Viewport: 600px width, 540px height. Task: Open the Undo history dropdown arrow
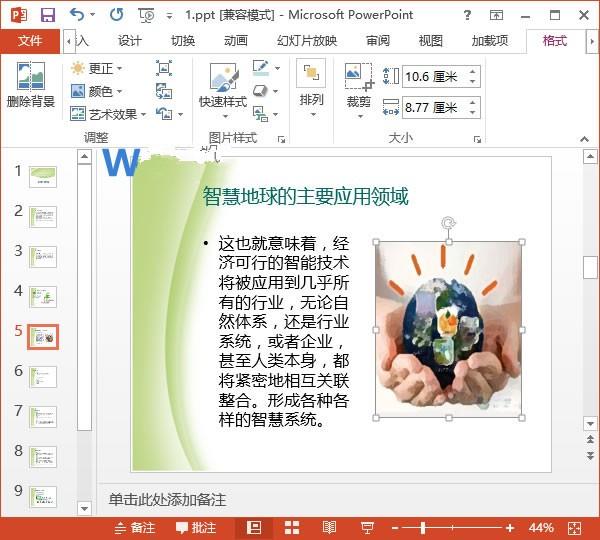tap(93, 15)
